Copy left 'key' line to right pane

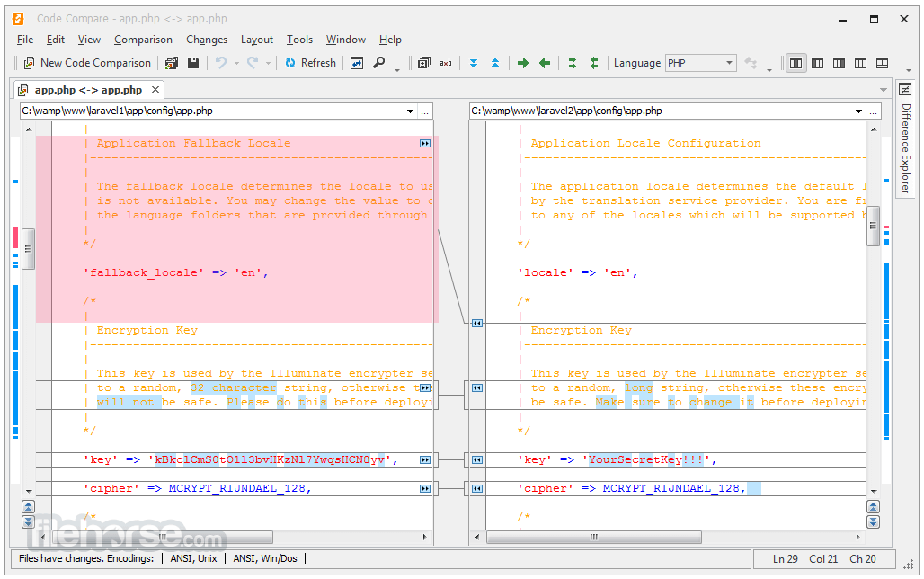[x=425, y=460]
